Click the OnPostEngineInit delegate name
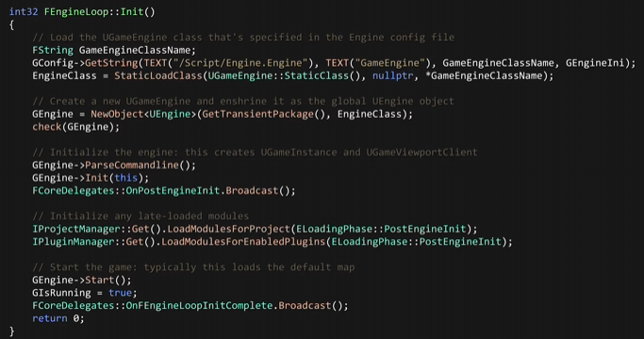The image size is (644, 339). tap(173, 190)
